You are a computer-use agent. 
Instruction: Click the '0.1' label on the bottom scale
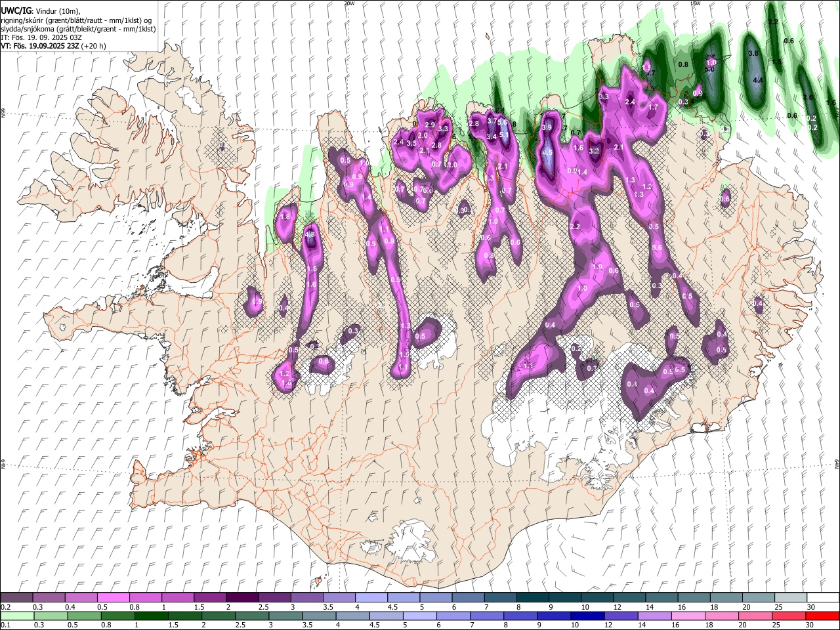pyautogui.click(x=5, y=625)
